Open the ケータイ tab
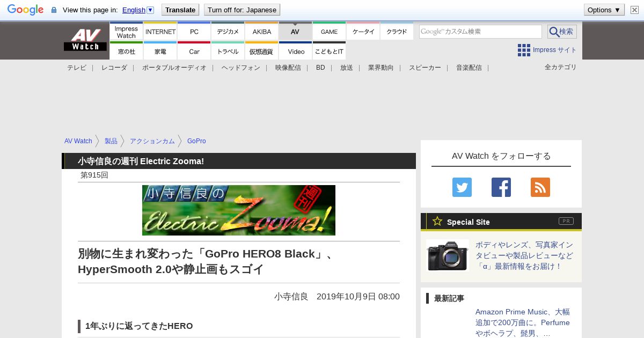Image resolution: width=644 pixels, height=338 pixels. coord(363,32)
